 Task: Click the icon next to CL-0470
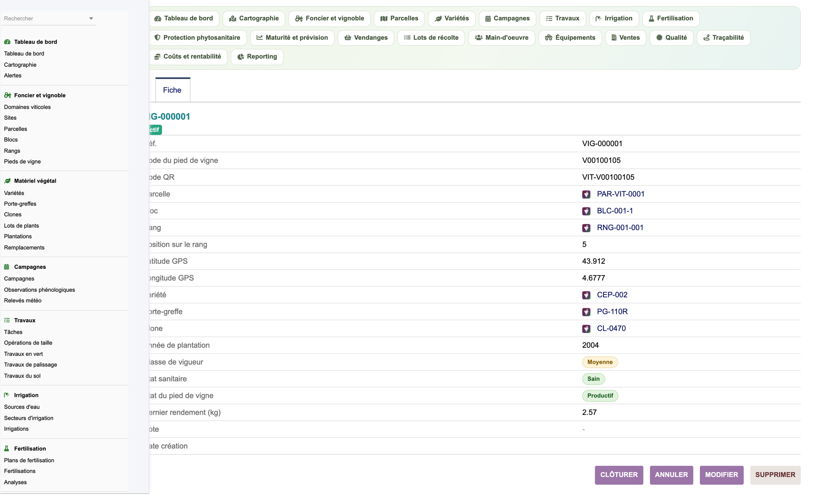586,329
